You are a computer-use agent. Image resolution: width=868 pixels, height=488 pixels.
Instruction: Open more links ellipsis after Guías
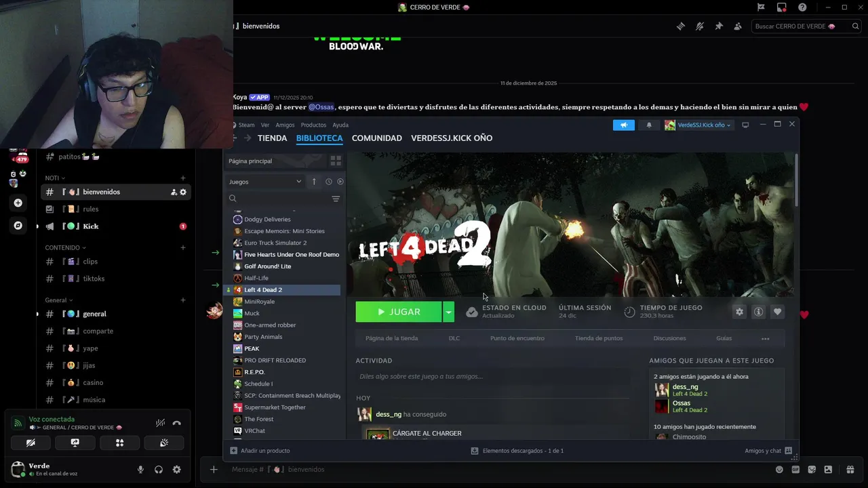click(x=766, y=338)
